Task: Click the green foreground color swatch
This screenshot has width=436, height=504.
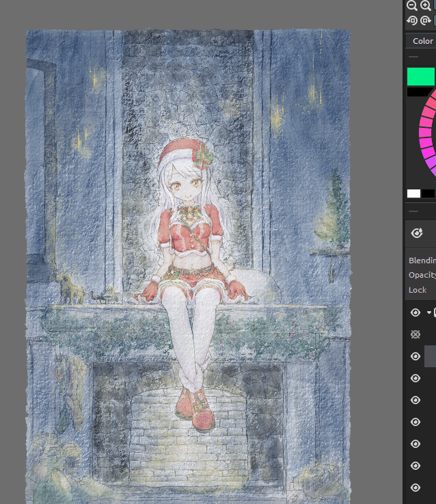Action: [x=421, y=77]
